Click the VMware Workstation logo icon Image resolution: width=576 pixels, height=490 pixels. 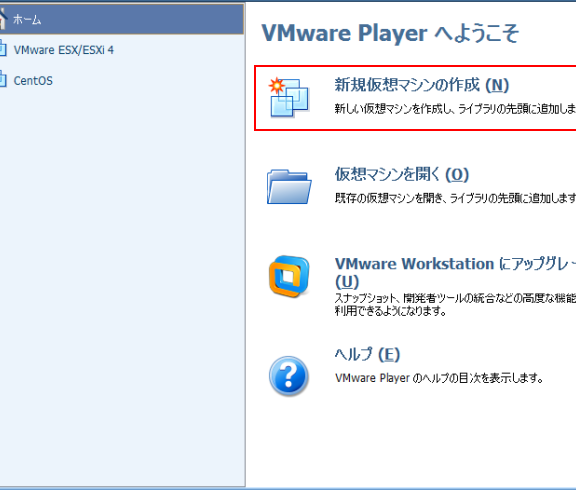pos(289,276)
